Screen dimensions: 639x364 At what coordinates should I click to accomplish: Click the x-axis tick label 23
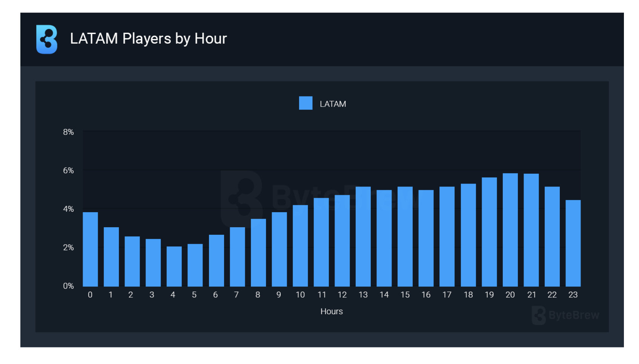(573, 295)
